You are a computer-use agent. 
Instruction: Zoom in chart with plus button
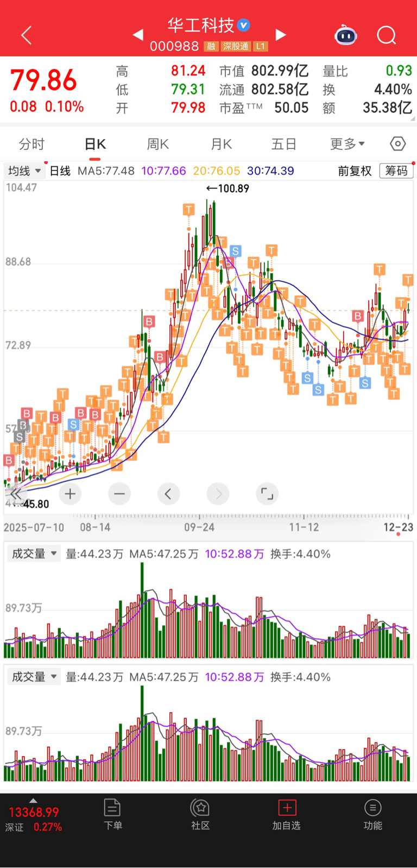pyautogui.click(x=70, y=494)
